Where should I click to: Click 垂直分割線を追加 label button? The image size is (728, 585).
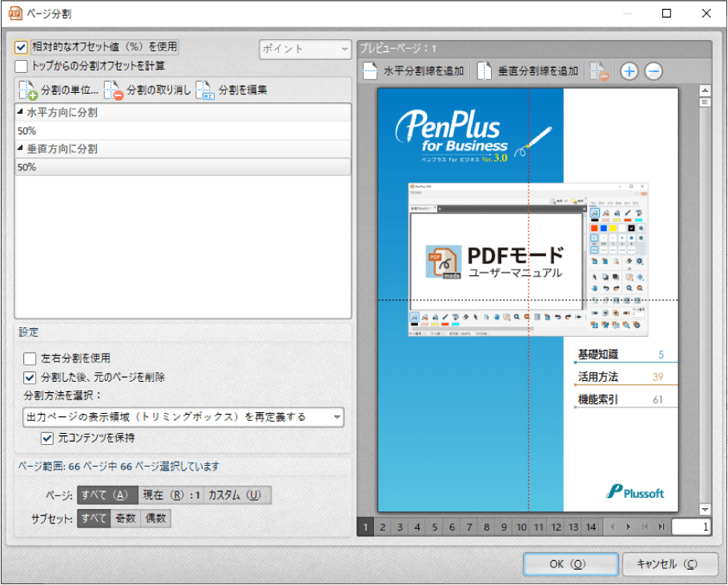pyautogui.click(x=538, y=71)
